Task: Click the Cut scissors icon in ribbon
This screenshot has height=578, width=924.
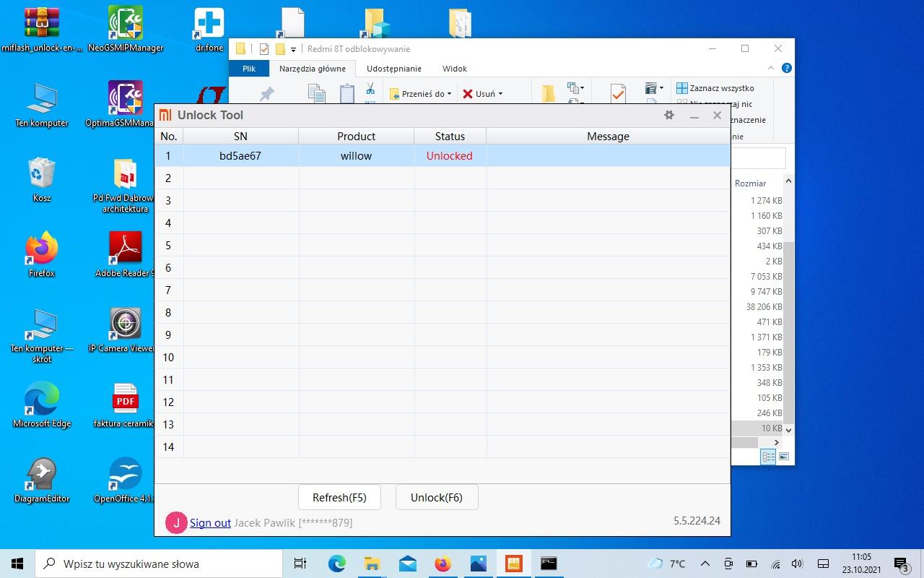Action: pyautogui.click(x=370, y=88)
